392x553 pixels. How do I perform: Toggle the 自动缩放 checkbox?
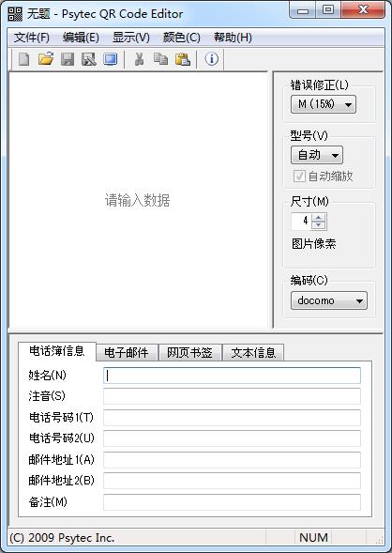pyautogui.click(x=299, y=176)
